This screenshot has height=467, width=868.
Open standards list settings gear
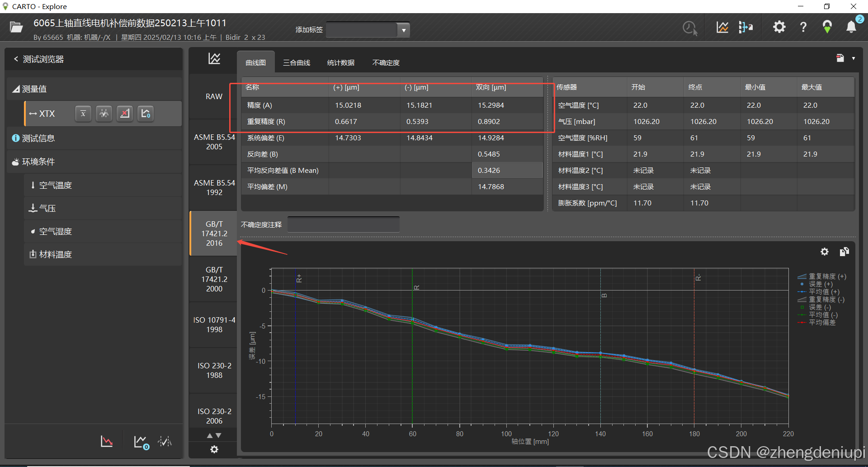pos(214,449)
